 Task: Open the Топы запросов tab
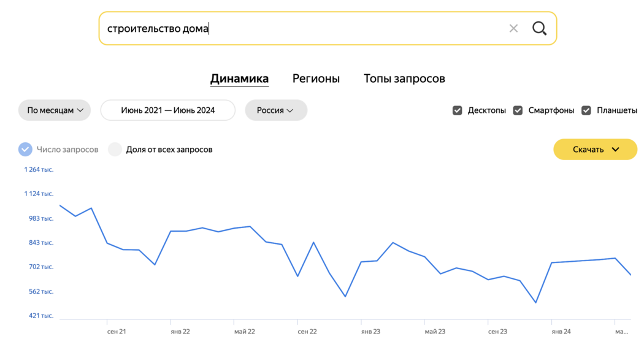[404, 78]
